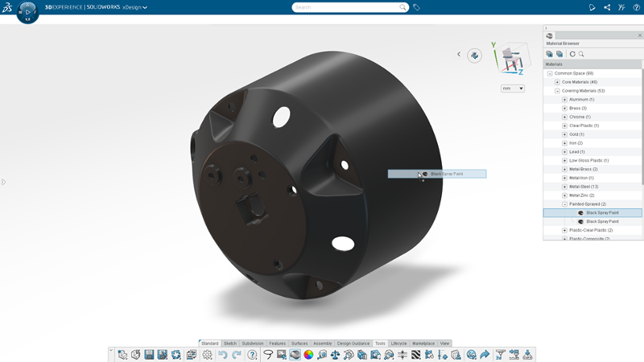Open the color wheel appearance tool
Screen dimensions: 644x362
coord(308,355)
